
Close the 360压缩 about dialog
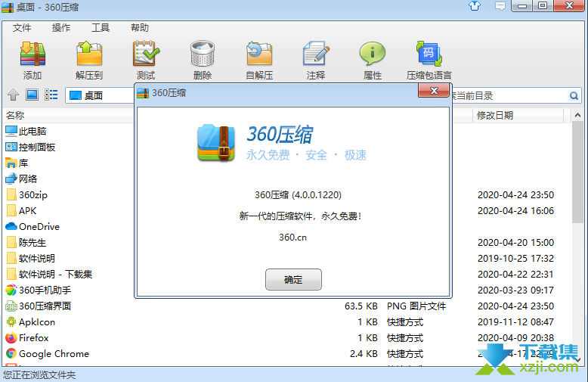point(434,91)
